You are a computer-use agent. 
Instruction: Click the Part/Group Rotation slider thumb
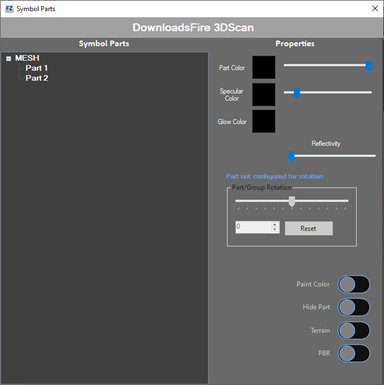pyautogui.click(x=292, y=201)
